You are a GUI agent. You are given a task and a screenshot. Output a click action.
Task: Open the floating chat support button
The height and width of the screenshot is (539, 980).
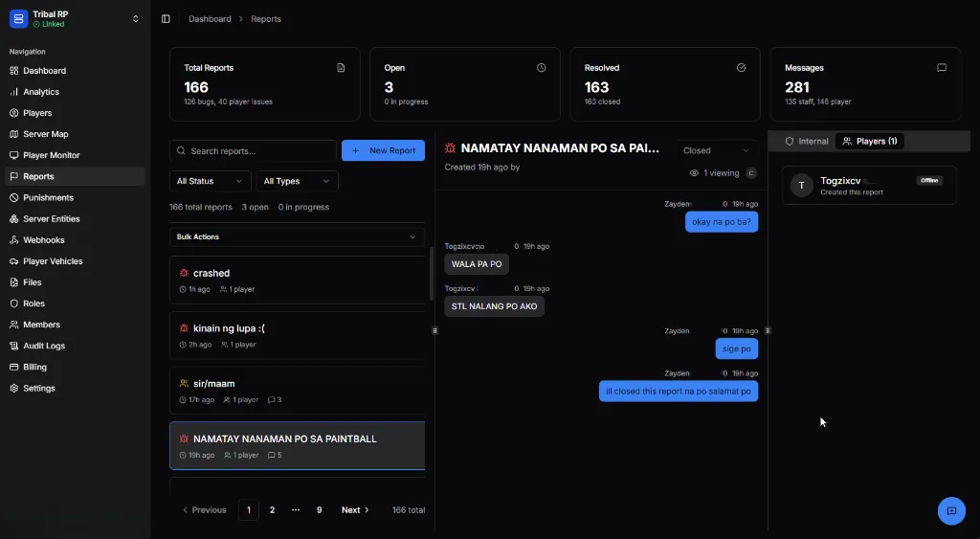(x=951, y=511)
